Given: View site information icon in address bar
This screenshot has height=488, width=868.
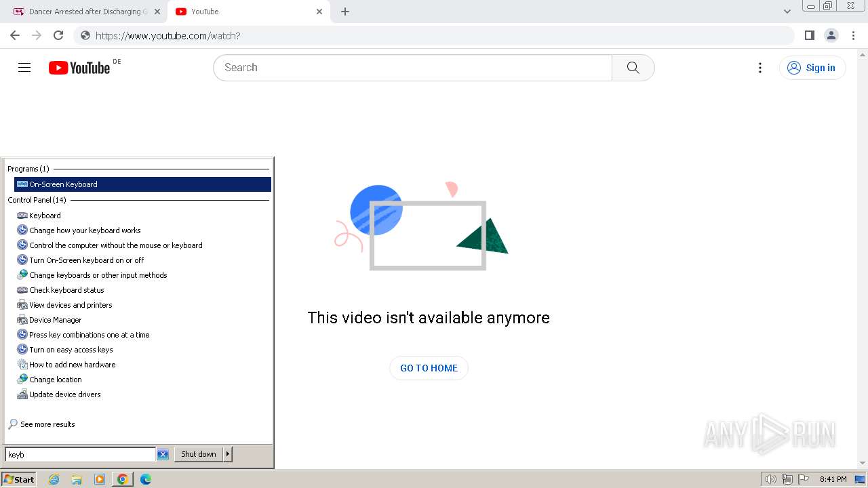Looking at the screenshot, I should (x=85, y=35).
